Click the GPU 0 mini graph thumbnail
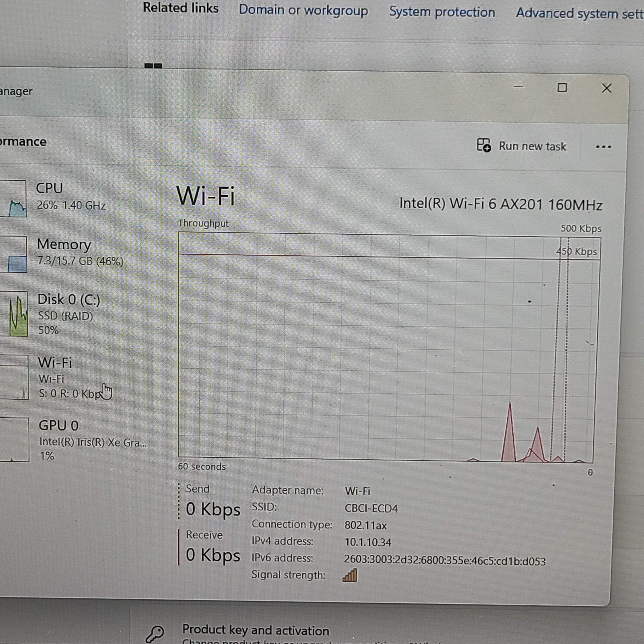Viewport: 644px width, 644px height. coord(15,440)
